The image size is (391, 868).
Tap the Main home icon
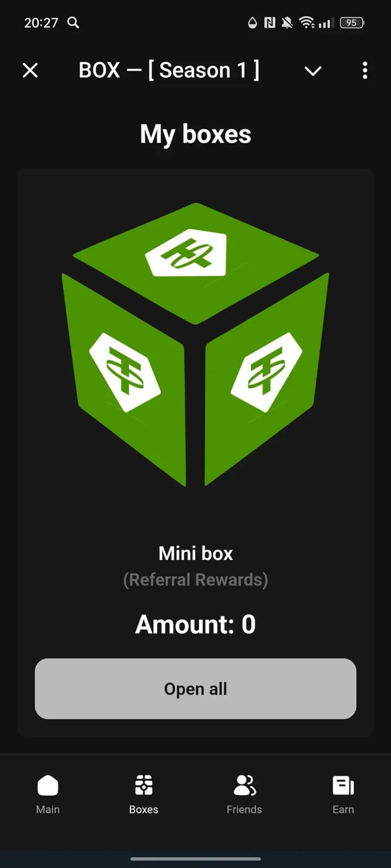pyautogui.click(x=48, y=785)
